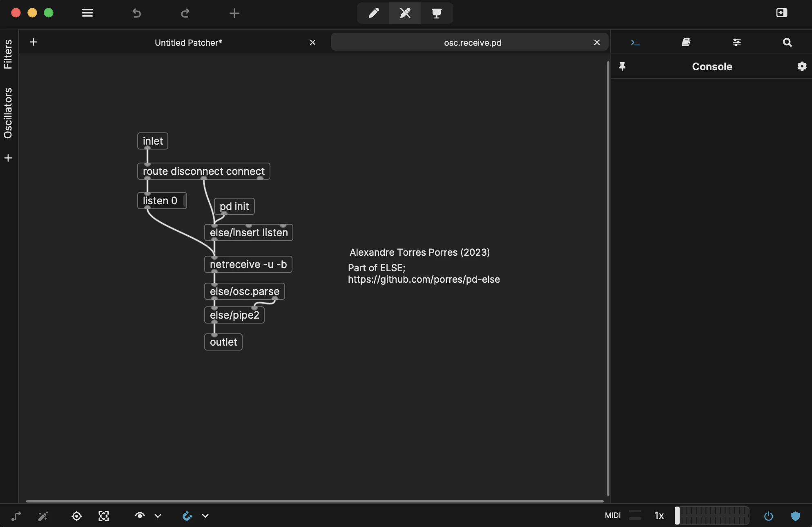Screen dimensions: 812x527
Task: Click the limiter shield icon
Action: (795, 516)
